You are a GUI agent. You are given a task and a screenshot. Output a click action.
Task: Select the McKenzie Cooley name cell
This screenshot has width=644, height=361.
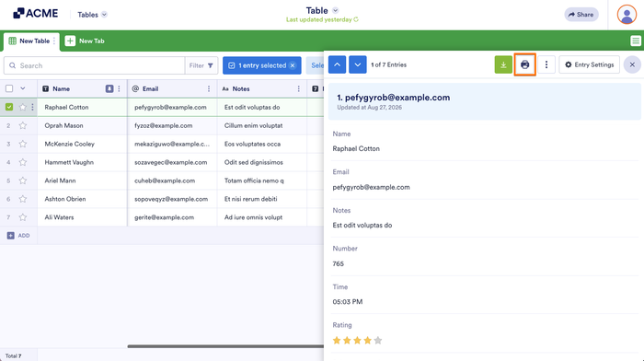(x=82, y=144)
